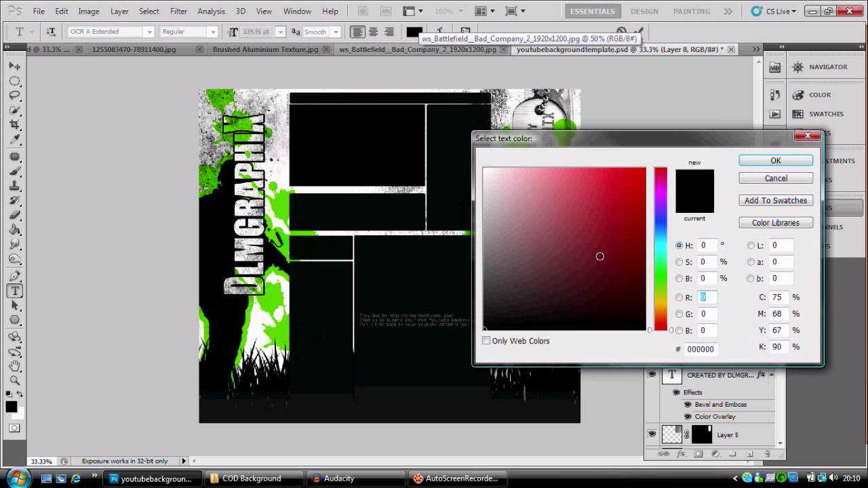Hide the Bevel and Emboss effect

click(688, 405)
